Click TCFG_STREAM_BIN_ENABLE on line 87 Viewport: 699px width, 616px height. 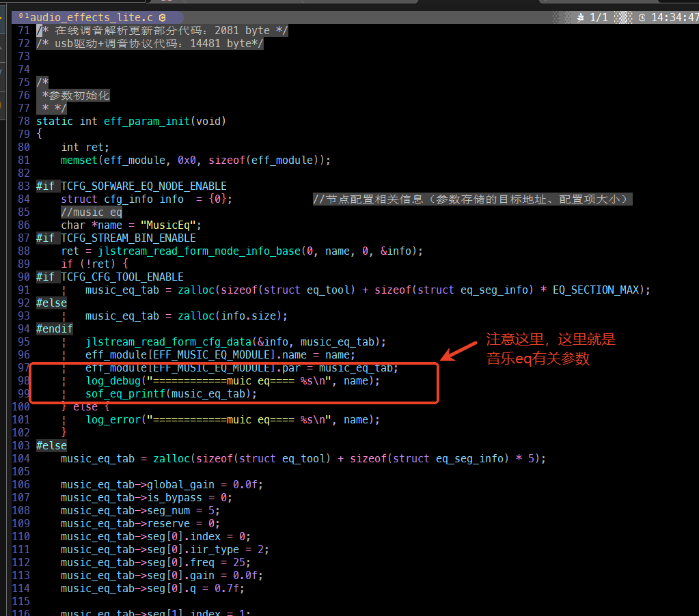(x=128, y=238)
